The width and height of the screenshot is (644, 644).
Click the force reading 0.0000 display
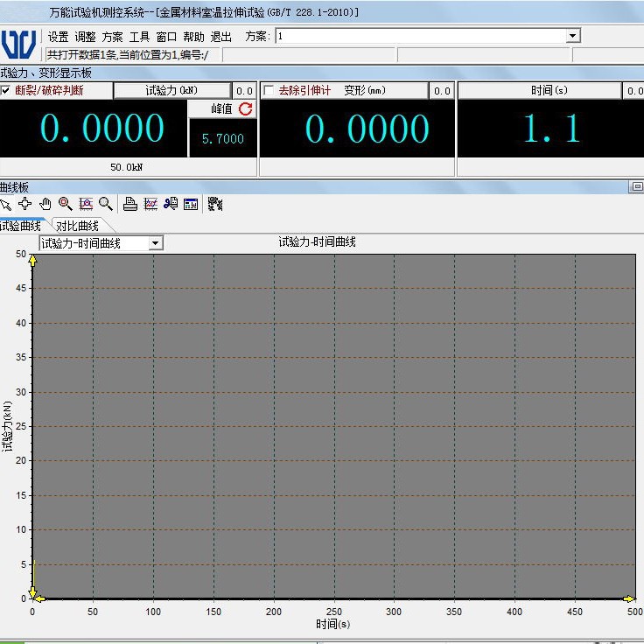[94, 129]
